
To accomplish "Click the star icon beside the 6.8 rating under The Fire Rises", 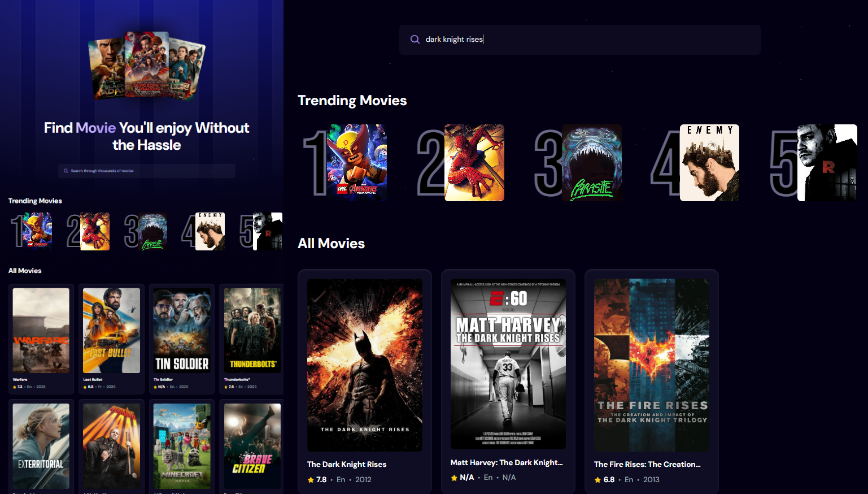I will [x=597, y=480].
